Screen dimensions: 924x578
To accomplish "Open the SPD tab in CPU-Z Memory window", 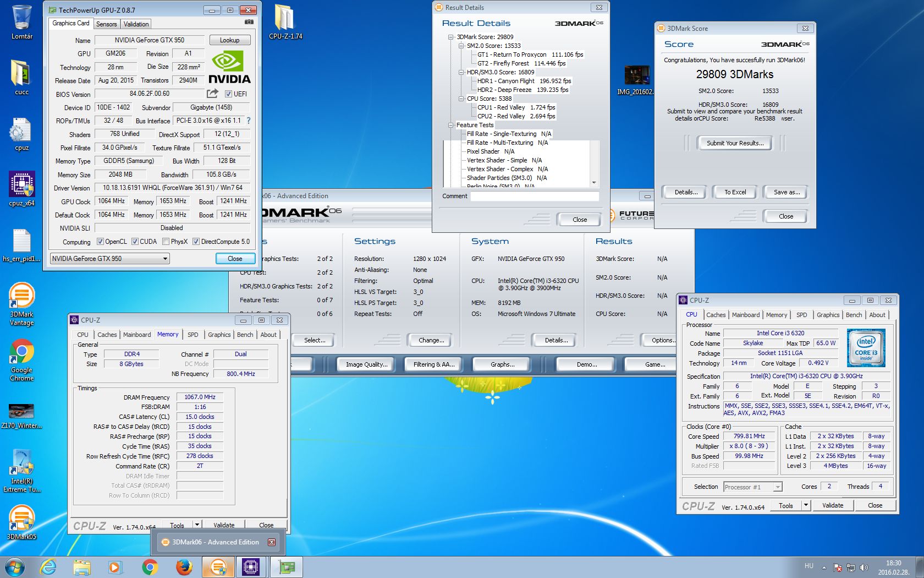I will (x=193, y=335).
